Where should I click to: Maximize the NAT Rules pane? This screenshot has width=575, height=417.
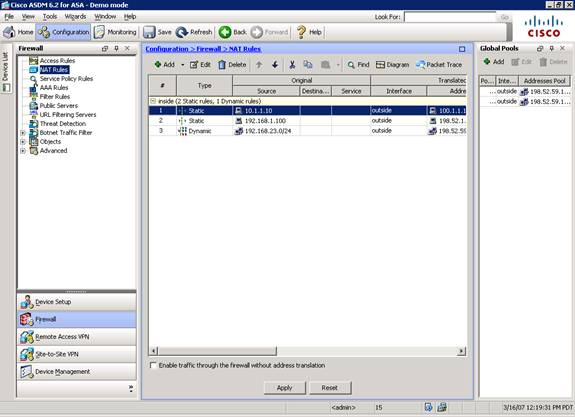462,49
